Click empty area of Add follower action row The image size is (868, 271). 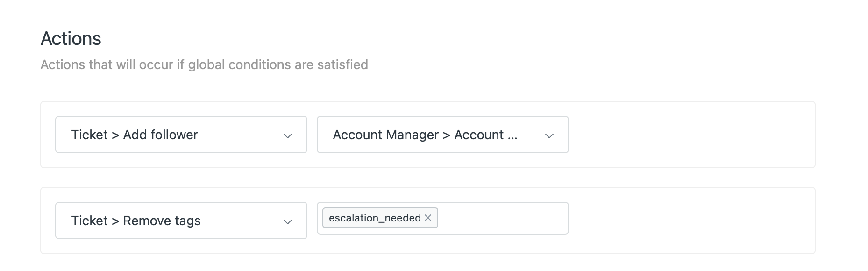point(691,135)
